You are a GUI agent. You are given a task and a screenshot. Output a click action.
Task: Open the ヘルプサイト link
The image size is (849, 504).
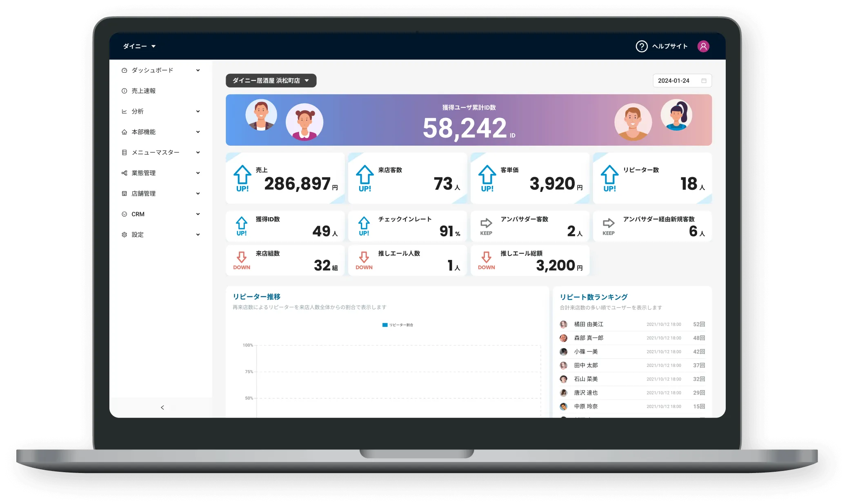tap(669, 46)
